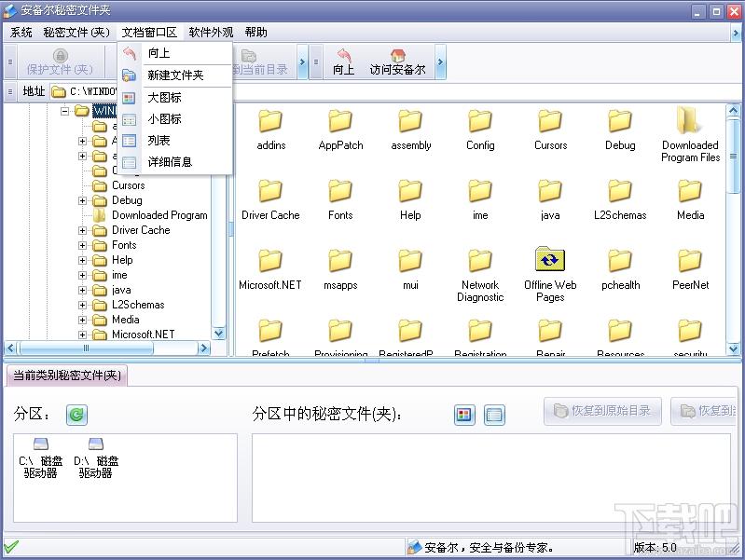
Task: Click the 新建文件夹 icon in the menu
Action: [x=130, y=75]
